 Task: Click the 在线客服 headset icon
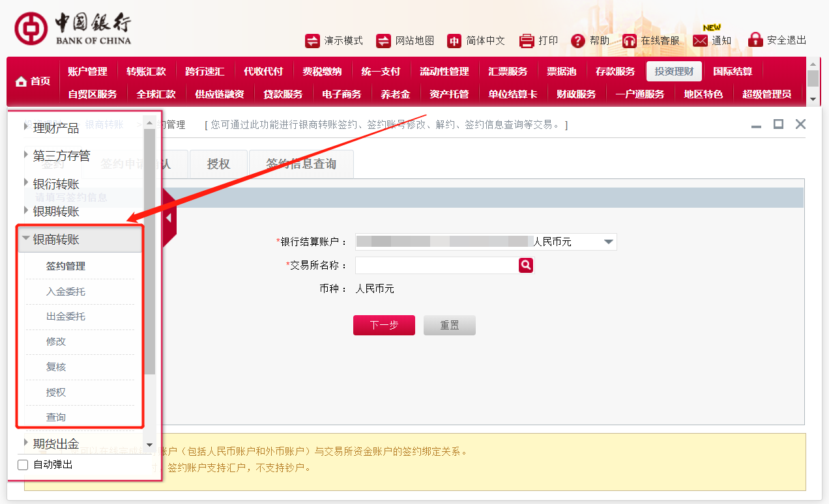[x=629, y=40]
